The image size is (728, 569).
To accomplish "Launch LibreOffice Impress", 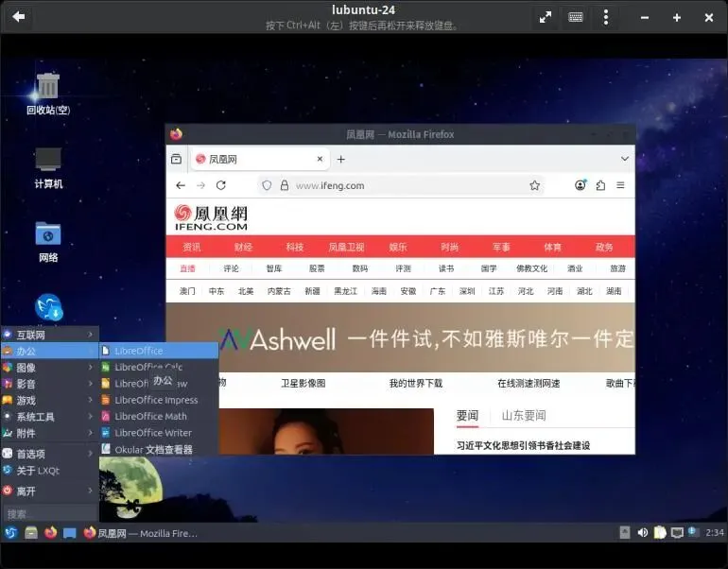I will click(x=159, y=400).
